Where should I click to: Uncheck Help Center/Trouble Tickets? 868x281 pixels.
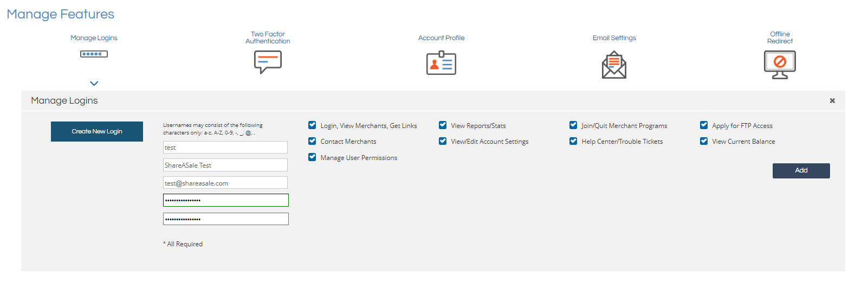pos(573,141)
